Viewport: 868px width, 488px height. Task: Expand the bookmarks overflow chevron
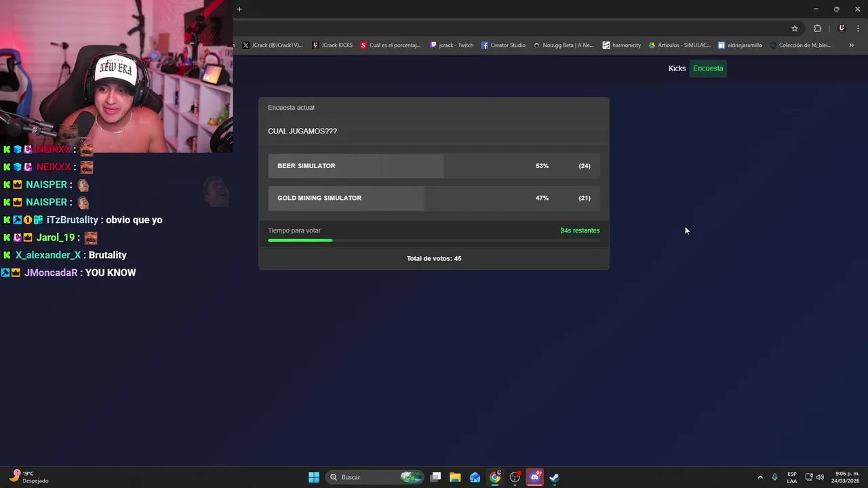(852, 45)
